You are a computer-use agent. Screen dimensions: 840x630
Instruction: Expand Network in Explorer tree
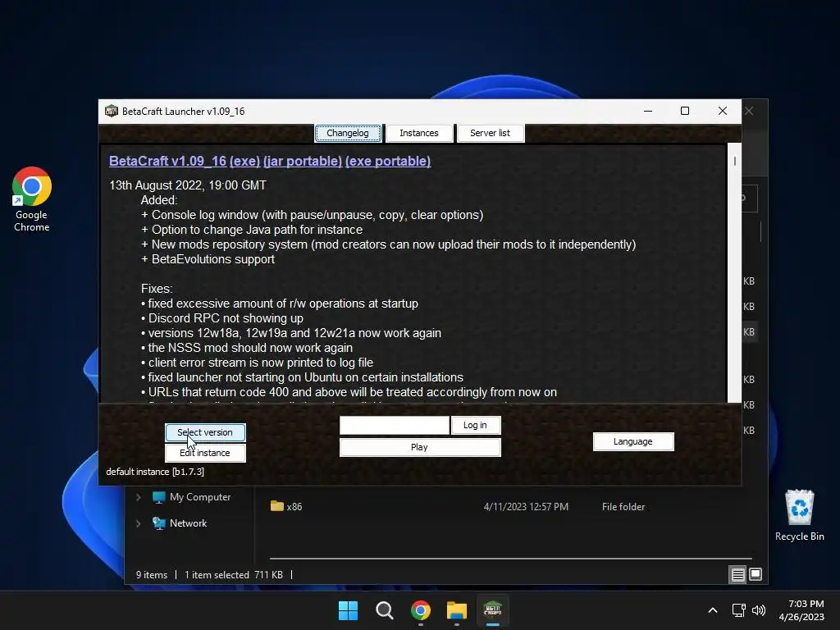pos(138,523)
